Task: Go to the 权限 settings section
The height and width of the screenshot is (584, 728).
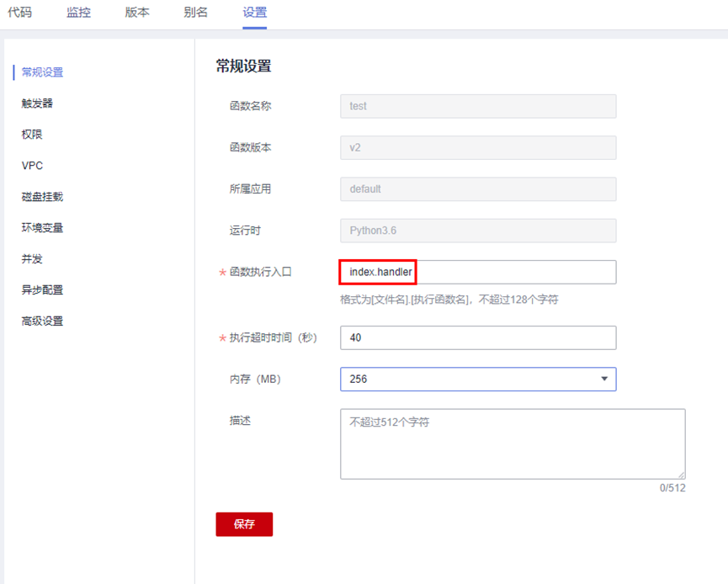Action: point(32,135)
